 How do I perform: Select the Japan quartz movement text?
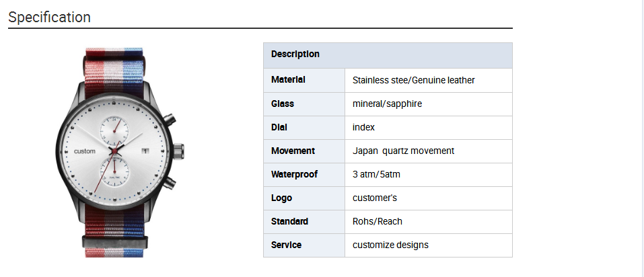point(403,151)
